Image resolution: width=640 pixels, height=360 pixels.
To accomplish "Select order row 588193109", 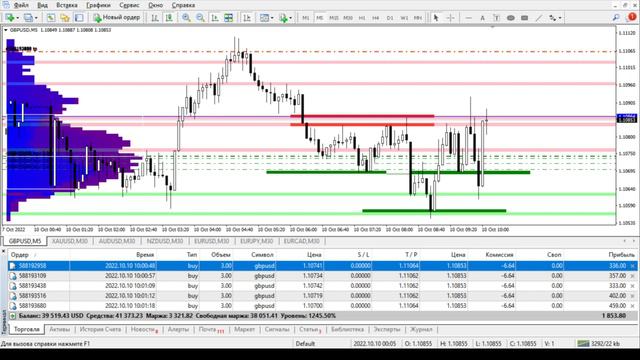I will pyautogui.click(x=322, y=276).
